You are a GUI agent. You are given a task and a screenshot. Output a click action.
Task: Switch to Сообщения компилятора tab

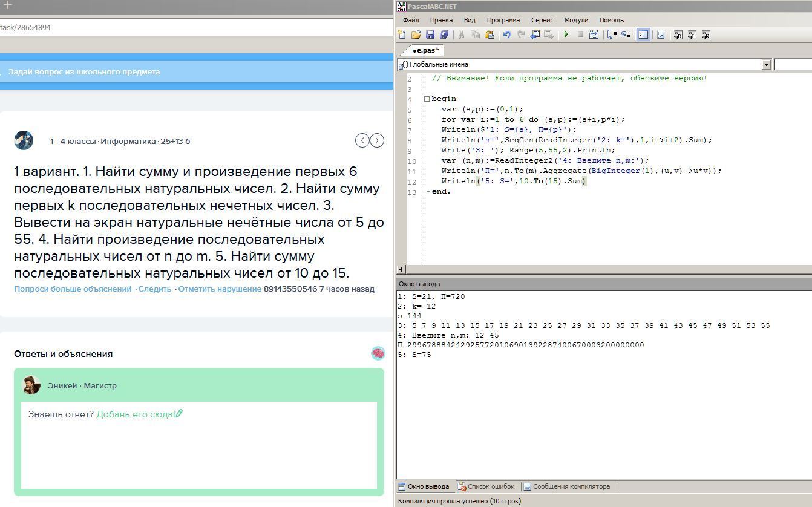click(x=567, y=486)
